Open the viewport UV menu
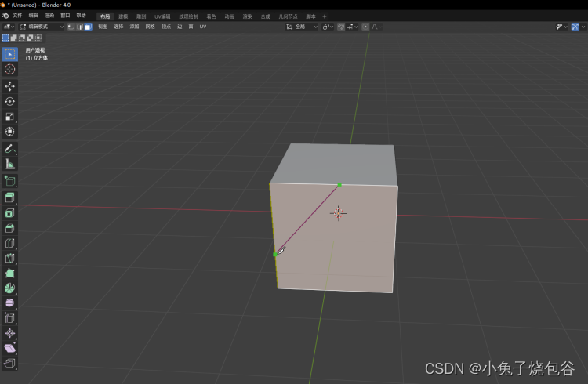This screenshot has height=384, width=588. (203, 27)
